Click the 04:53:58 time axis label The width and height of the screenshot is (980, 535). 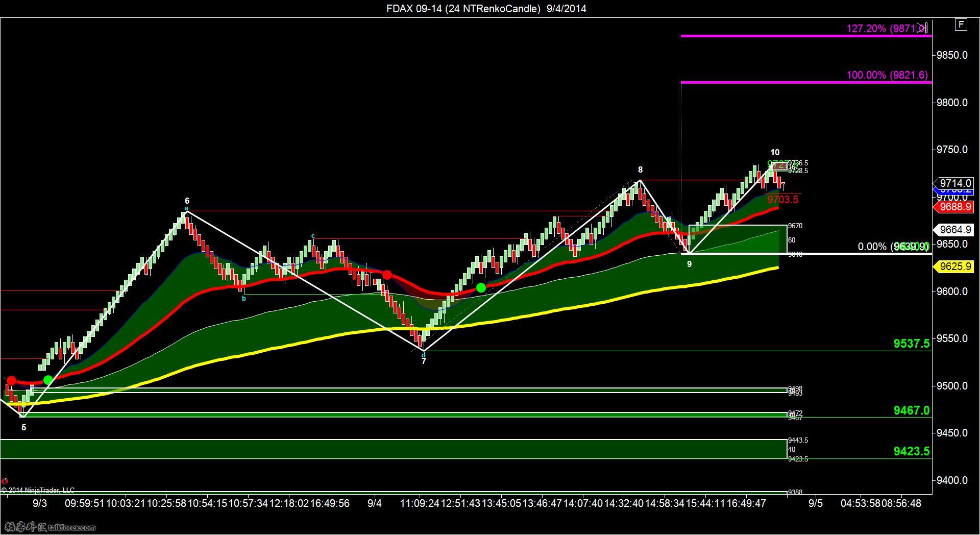point(861,503)
